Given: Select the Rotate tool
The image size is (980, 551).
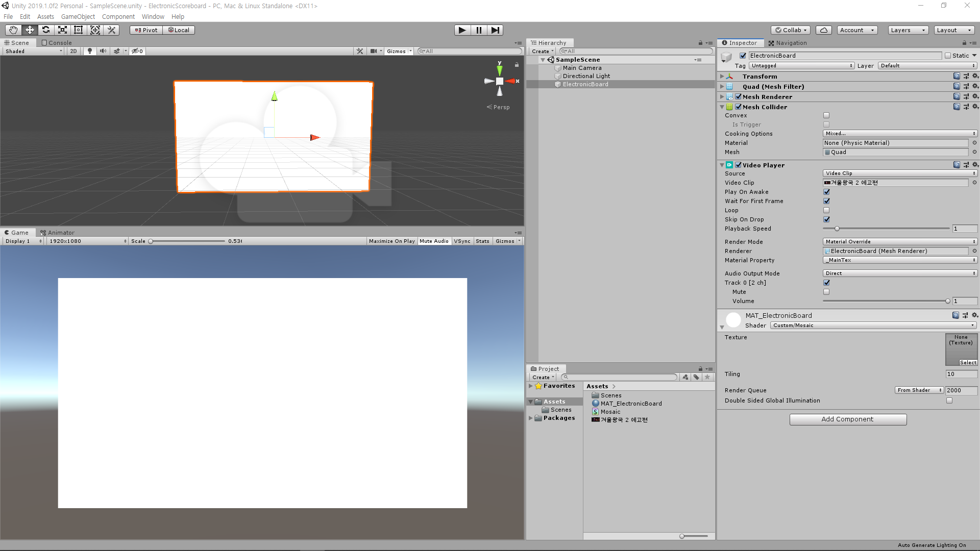Looking at the screenshot, I should click(46, 30).
